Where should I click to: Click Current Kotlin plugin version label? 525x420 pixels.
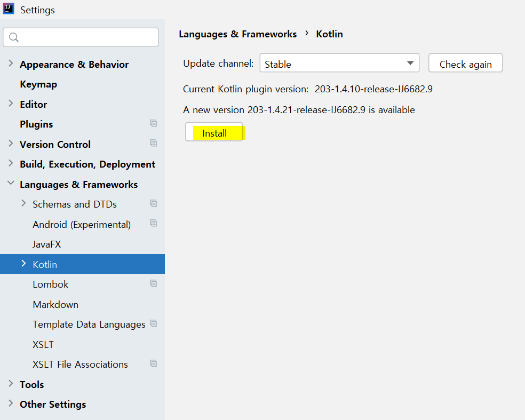245,89
